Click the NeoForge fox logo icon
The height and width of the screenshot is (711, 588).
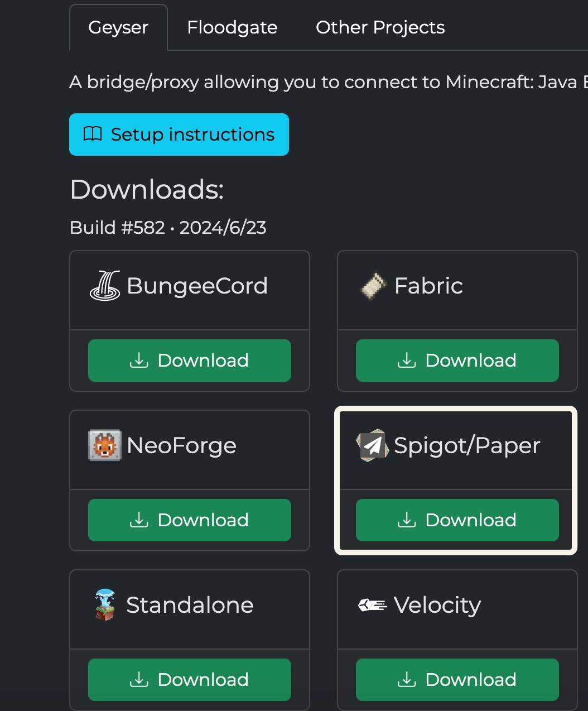click(x=105, y=445)
